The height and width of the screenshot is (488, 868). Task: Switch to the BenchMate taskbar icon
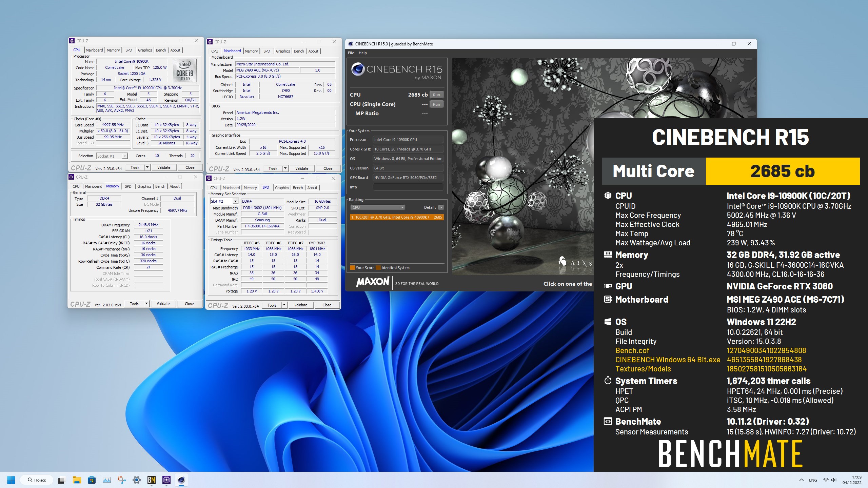tap(152, 480)
